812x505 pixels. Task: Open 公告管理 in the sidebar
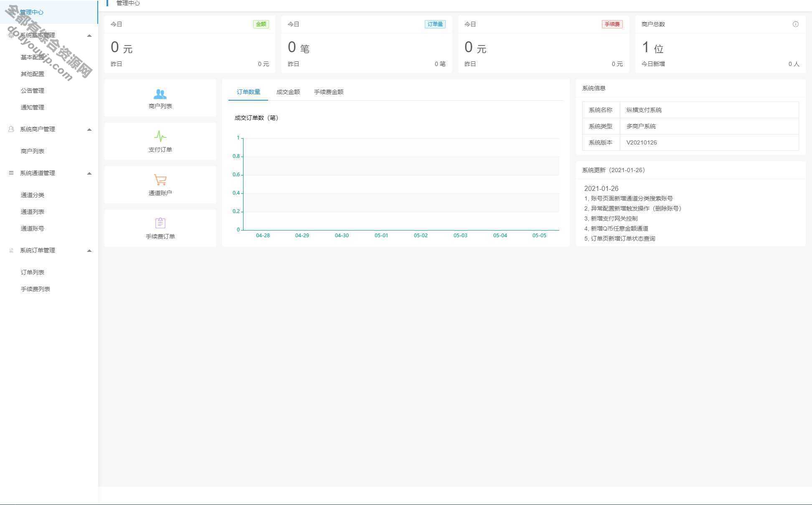point(33,91)
